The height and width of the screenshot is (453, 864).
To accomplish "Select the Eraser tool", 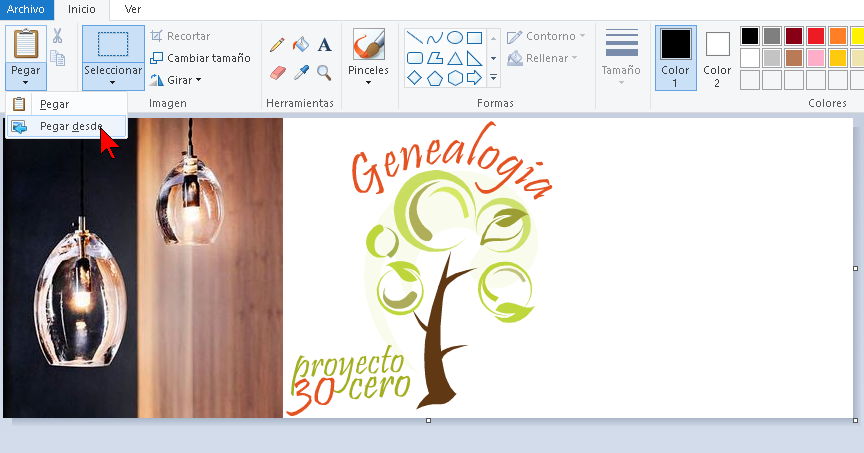I will [278, 73].
